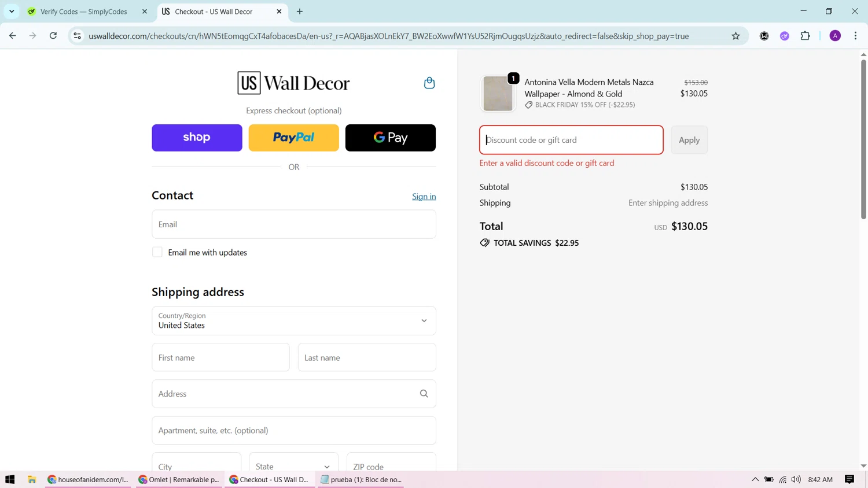Open Omlet Remarkable Chrome taskbar window
This screenshot has width=868, height=488.
(179, 479)
